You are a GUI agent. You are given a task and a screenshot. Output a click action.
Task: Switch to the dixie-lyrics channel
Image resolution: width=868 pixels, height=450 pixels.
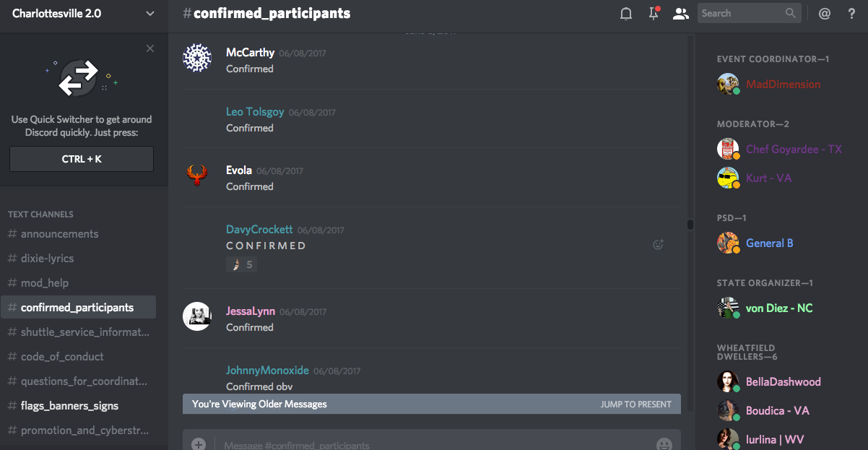(x=78, y=259)
